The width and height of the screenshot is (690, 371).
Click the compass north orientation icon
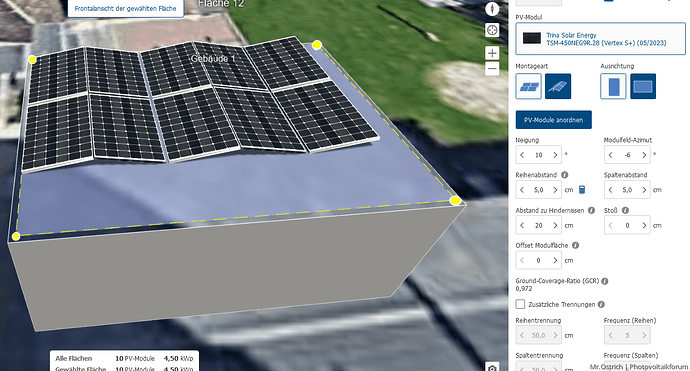point(492,8)
